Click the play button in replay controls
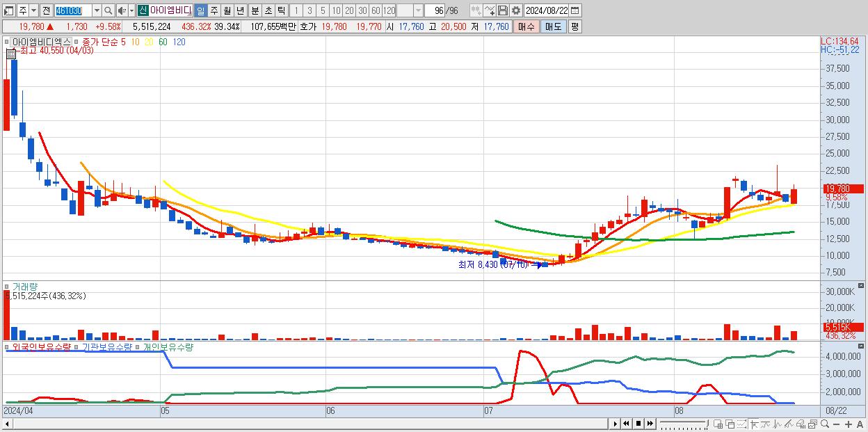 click(615, 424)
